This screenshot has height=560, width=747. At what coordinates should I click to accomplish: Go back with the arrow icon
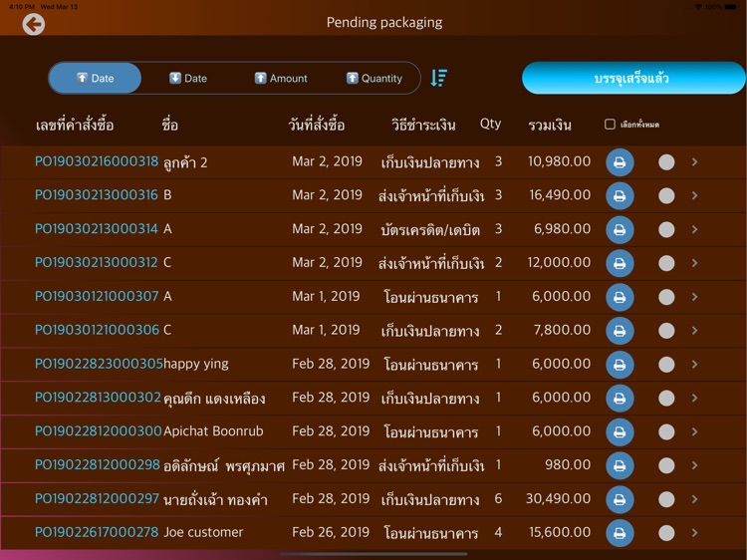coord(33,24)
